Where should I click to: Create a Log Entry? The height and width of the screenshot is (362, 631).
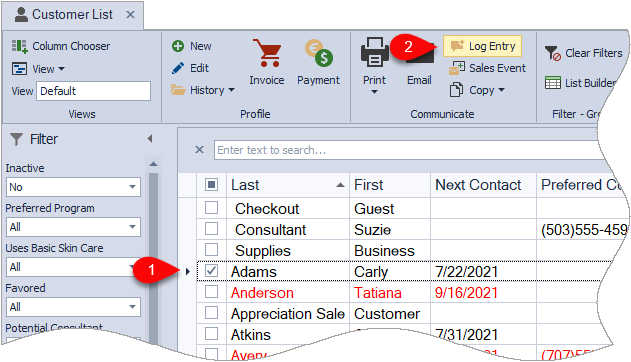483,46
